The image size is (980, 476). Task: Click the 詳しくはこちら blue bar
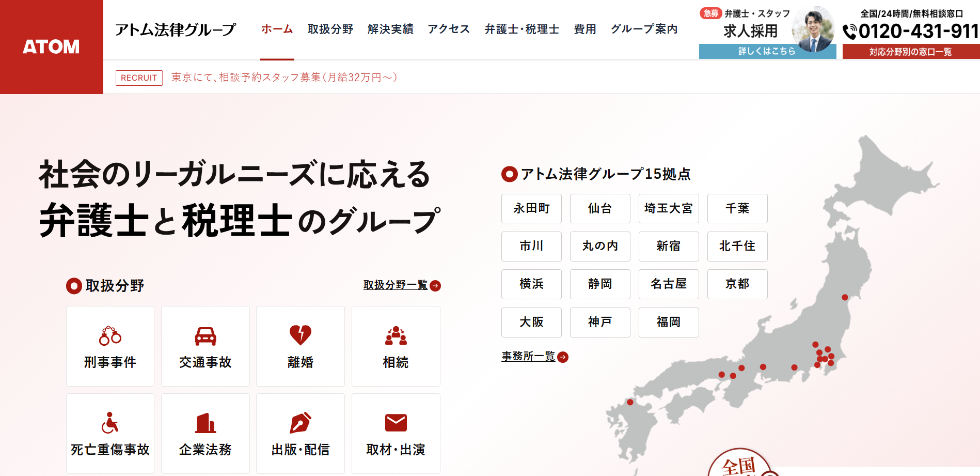click(767, 51)
